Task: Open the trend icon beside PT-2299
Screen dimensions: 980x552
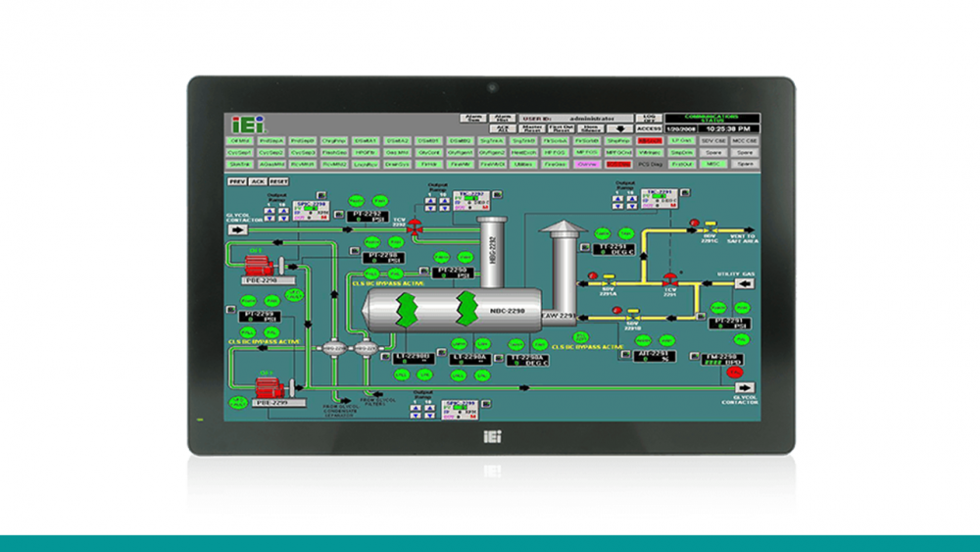Action: click(x=230, y=310)
